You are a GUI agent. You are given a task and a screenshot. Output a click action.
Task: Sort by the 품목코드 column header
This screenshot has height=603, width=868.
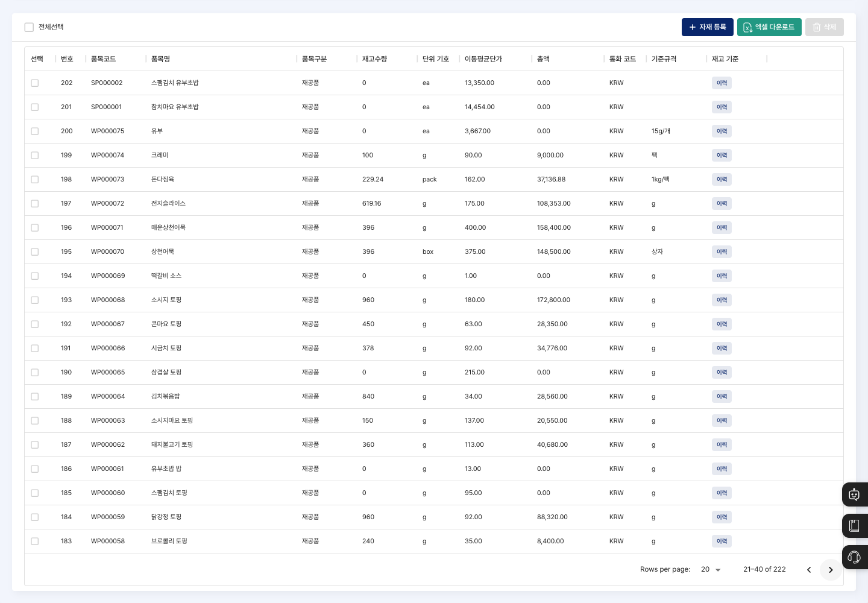(x=103, y=59)
